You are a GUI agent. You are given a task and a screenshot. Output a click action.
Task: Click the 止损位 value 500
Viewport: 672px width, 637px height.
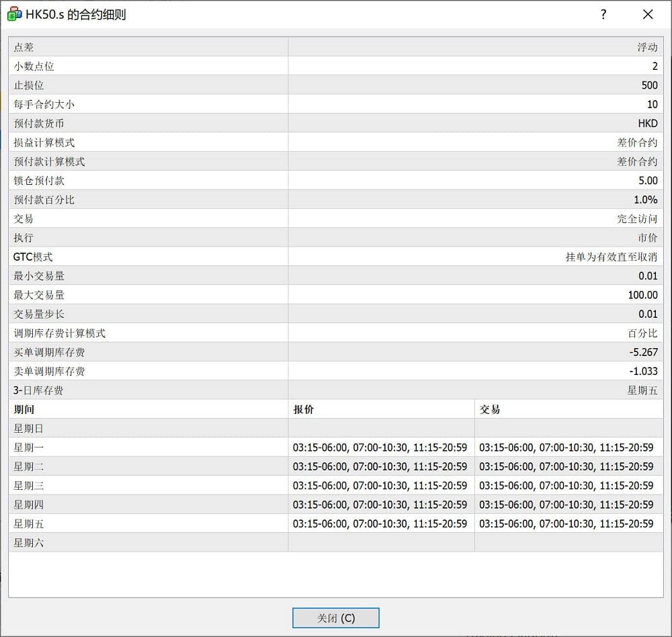[x=649, y=85]
